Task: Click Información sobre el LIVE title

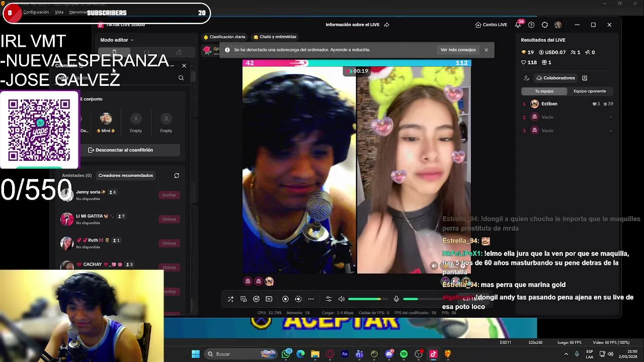Action: point(352,25)
